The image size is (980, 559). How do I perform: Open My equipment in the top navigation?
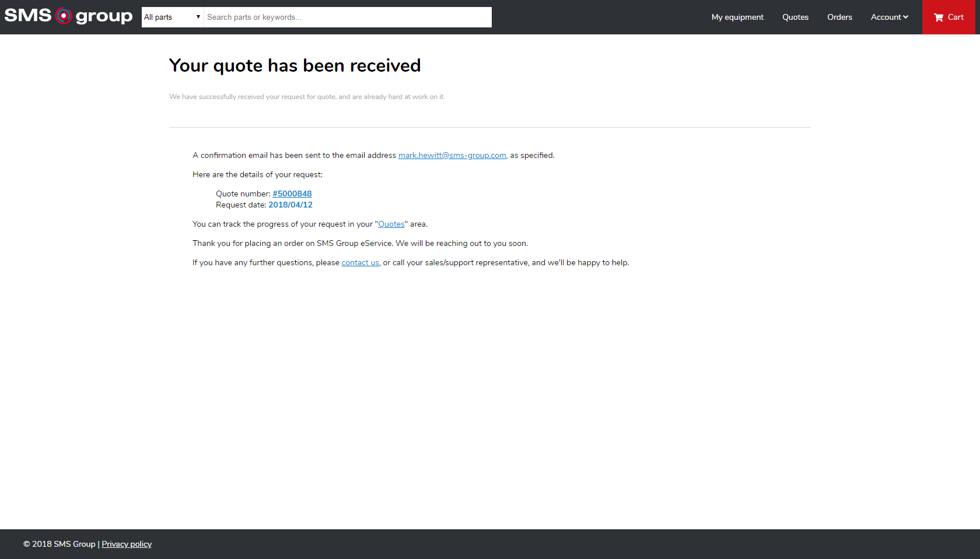pos(737,17)
